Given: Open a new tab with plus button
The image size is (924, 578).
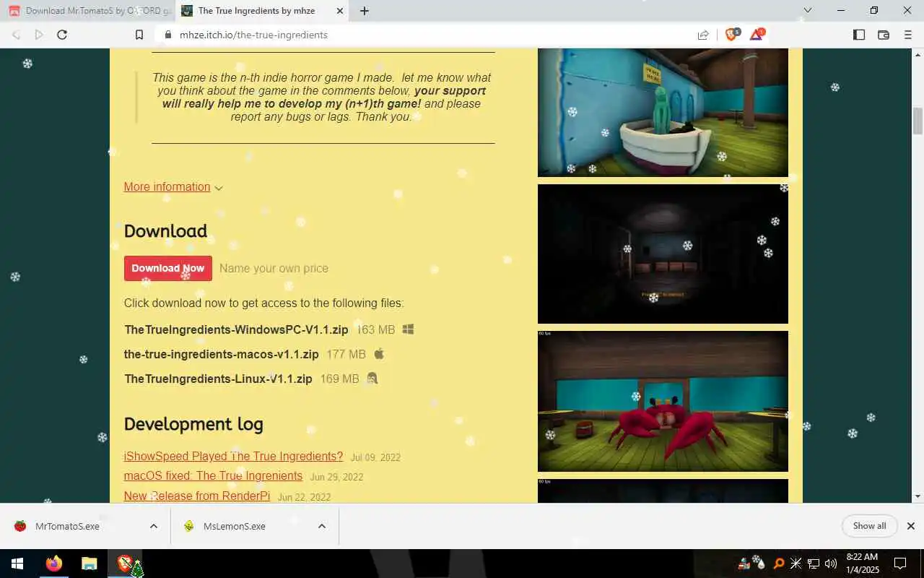Looking at the screenshot, I should [x=365, y=11].
